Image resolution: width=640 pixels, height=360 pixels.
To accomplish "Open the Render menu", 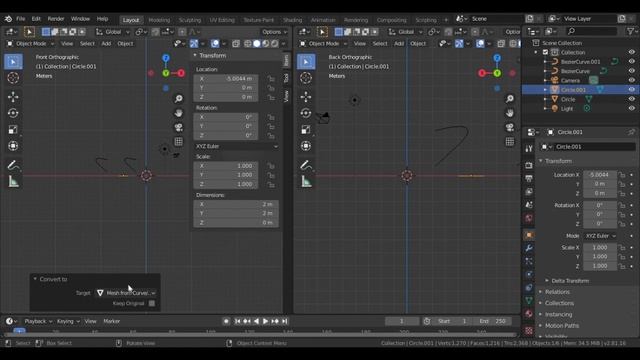I will (x=56, y=19).
